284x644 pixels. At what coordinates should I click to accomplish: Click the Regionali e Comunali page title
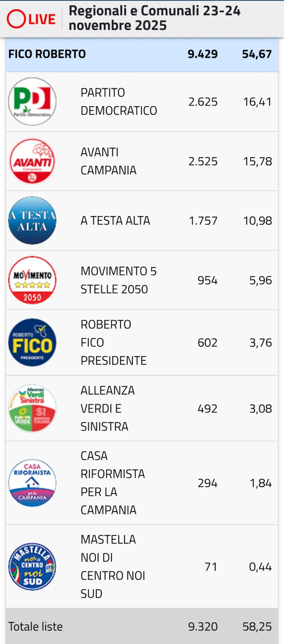pos(154,18)
